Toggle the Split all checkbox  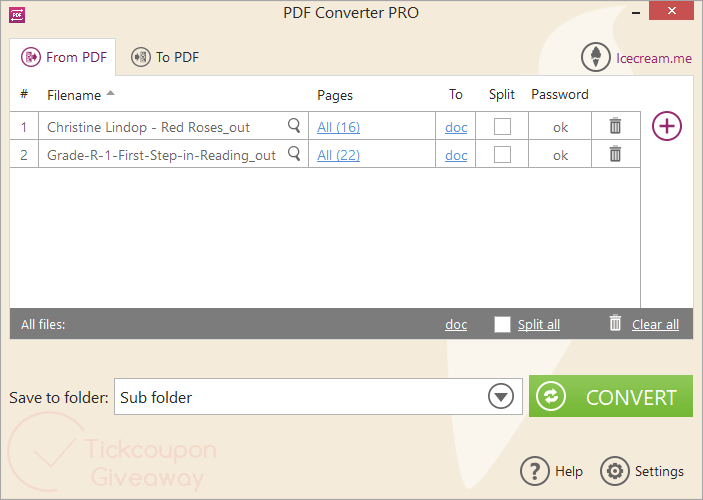click(502, 324)
